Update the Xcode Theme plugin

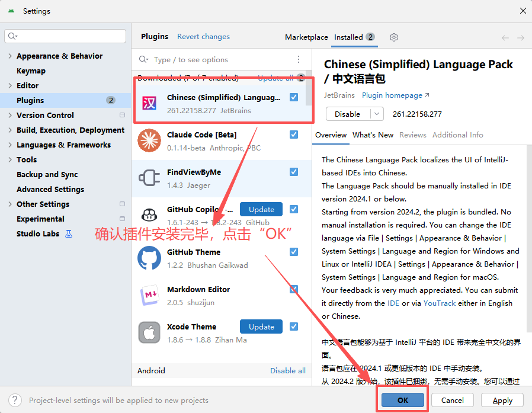click(x=261, y=326)
